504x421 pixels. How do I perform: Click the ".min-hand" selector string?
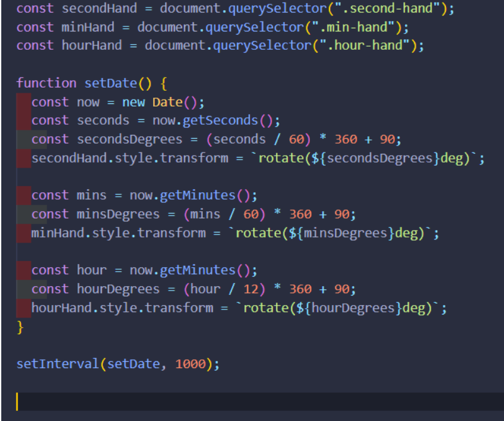point(354,27)
